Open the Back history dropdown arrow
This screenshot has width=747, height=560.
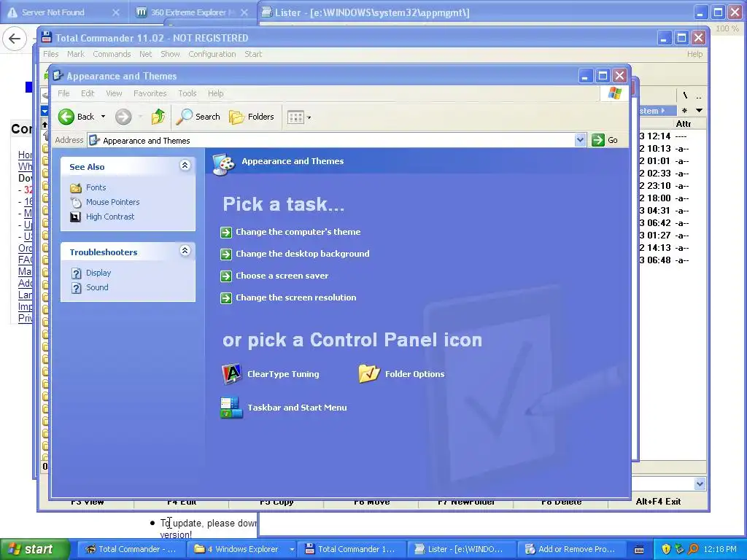click(x=103, y=117)
